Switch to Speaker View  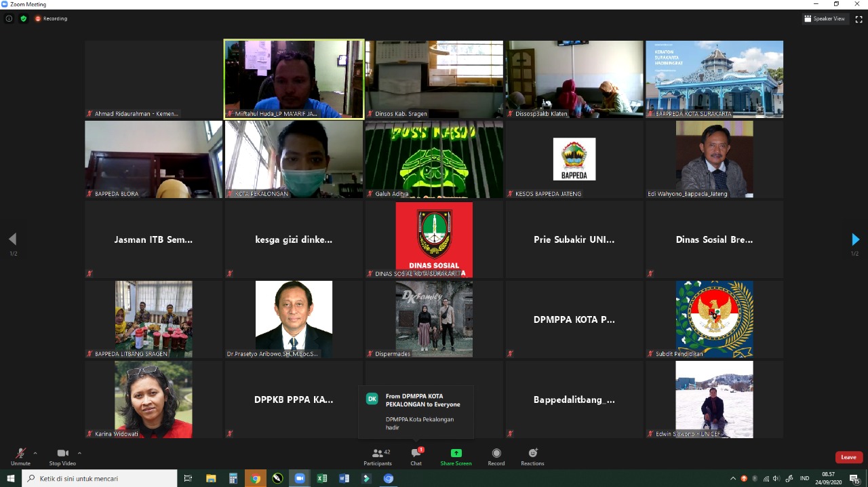coord(825,19)
